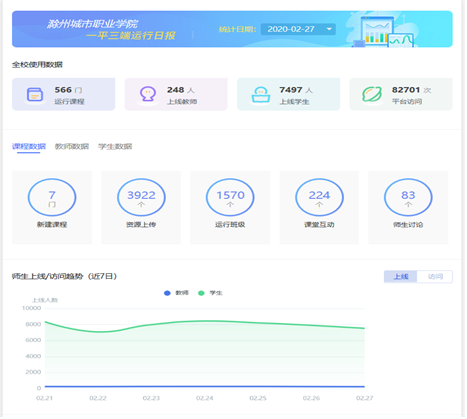Toggle the 教师 blue legend series
This screenshot has height=419, width=467.
pos(176,293)
